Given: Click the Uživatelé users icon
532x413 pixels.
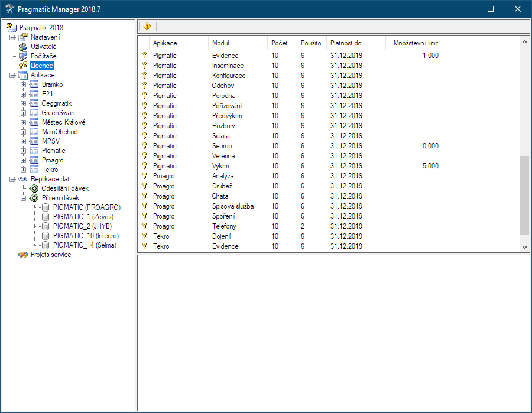Looking at the screenshot, I should [x=23, y=47].
